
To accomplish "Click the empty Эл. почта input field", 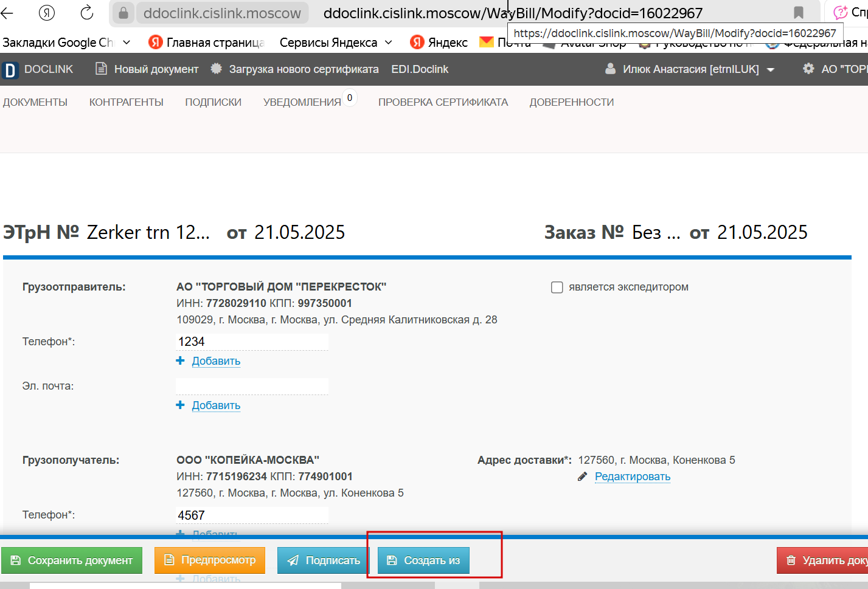I will pos(252,386).
